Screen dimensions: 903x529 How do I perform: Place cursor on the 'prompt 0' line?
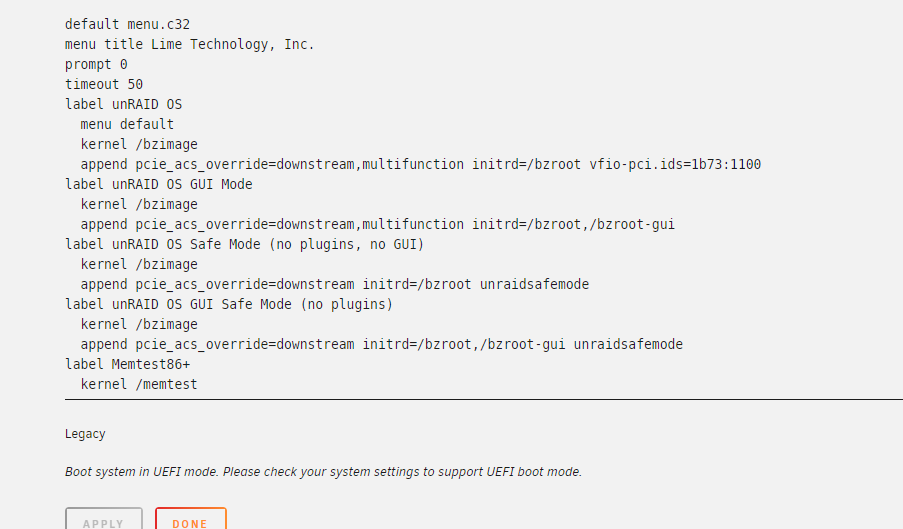coord(96,64)
